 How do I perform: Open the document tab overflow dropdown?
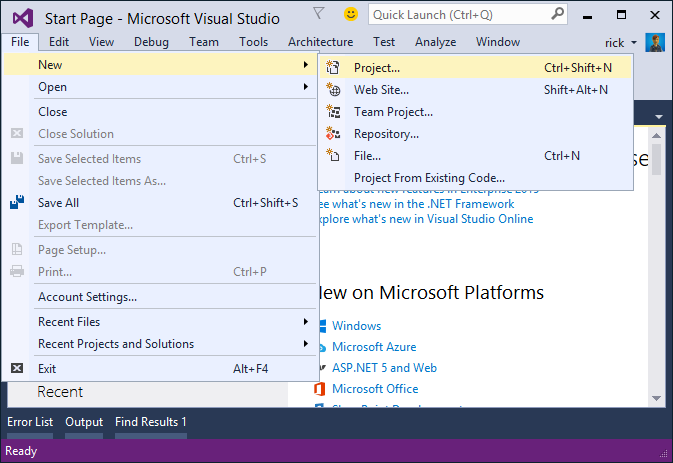click(659, 117)
